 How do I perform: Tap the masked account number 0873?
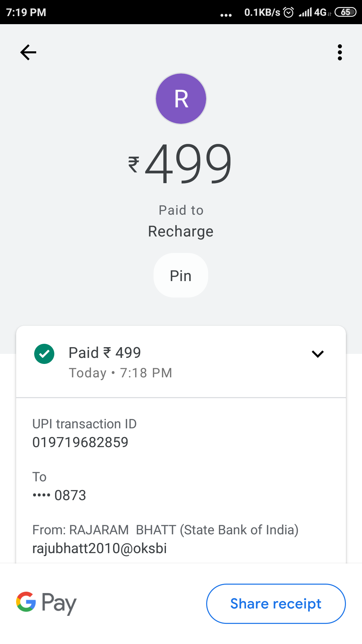(59, 495)
